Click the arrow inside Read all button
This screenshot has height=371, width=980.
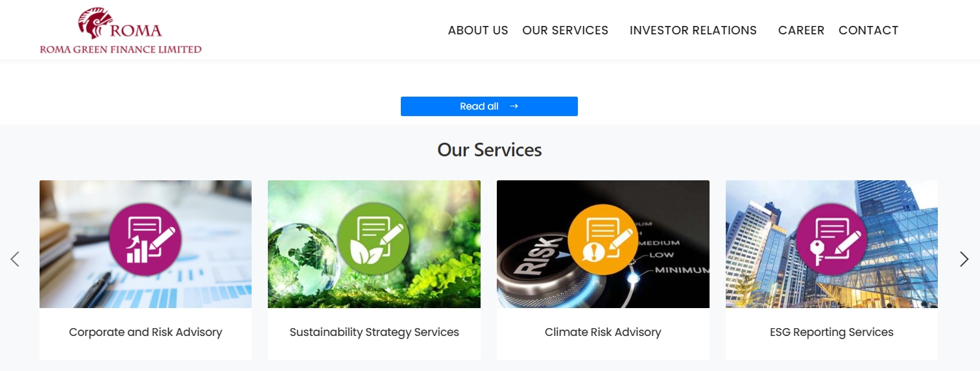(x=514, y=106)
